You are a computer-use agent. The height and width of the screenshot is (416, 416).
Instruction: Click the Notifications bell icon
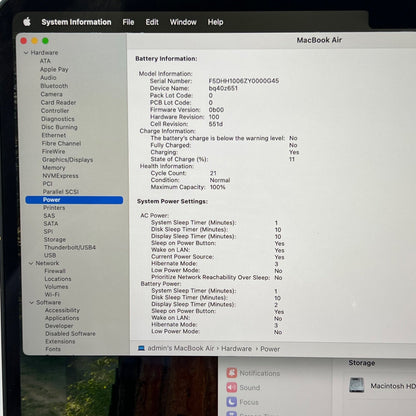click(232, 373)
